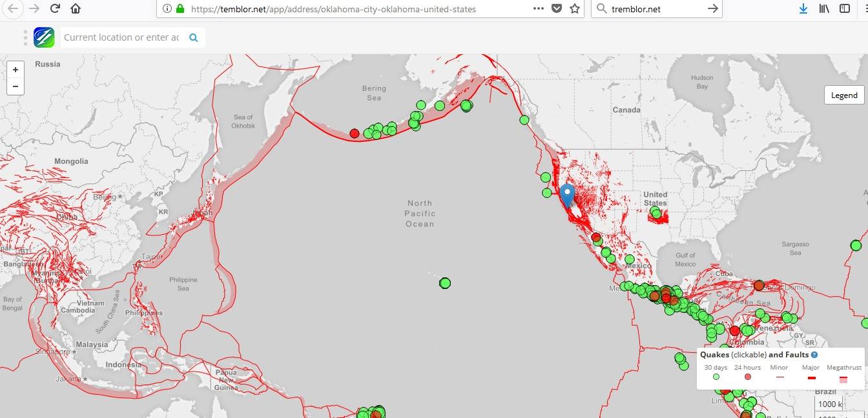Viewport: 868px width, 418px height.
Task: Click the 1000 km map scale bar
Action: (x=829, y=404)
